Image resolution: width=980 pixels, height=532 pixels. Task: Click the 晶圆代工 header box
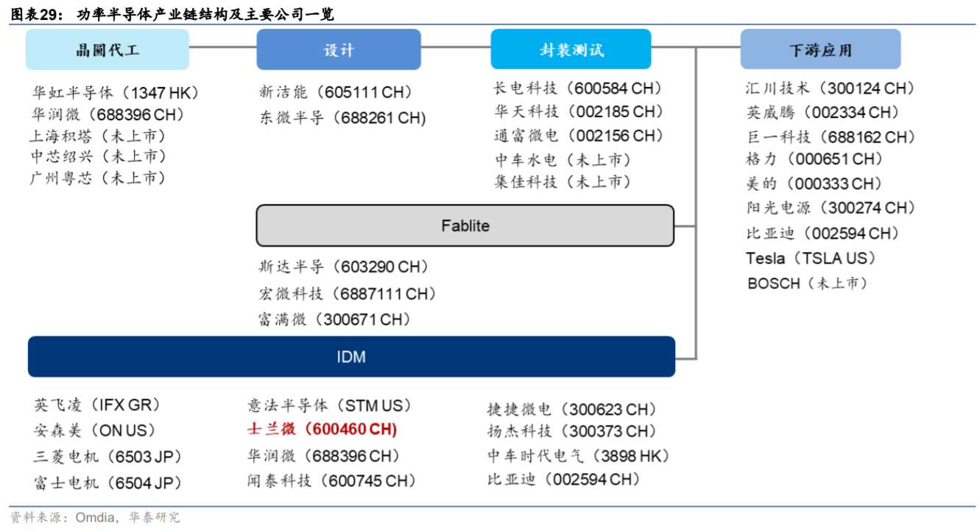[x=107, y=50]
